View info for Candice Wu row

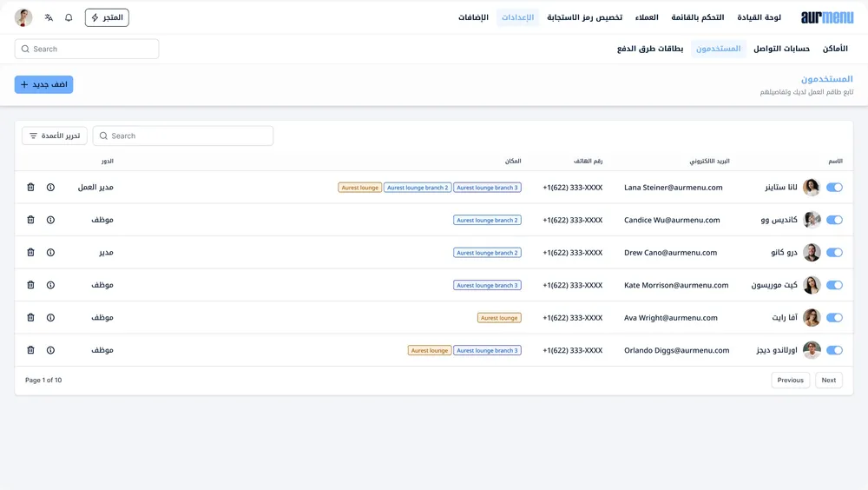pyautogui.click(x=50, y=220)
